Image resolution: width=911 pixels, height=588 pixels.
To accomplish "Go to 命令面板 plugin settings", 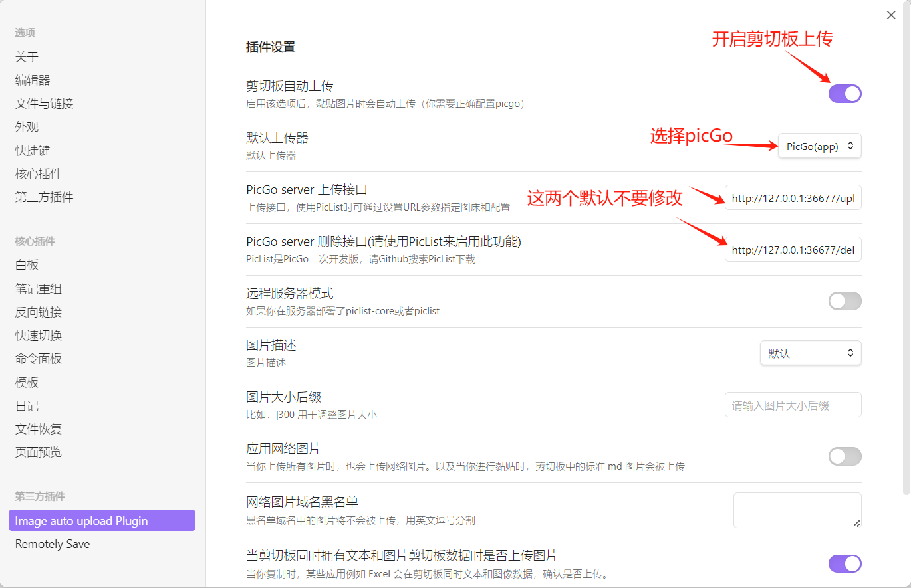I will click(39, 359).
